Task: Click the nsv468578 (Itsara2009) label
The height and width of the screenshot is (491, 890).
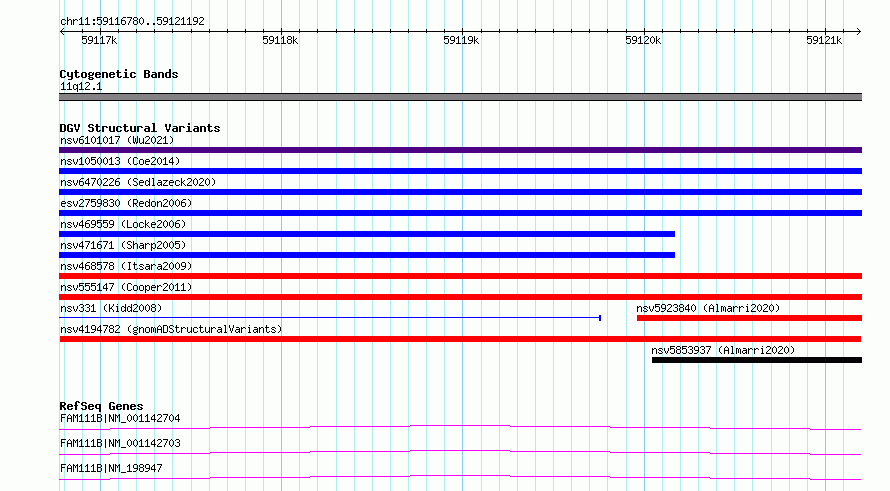Action: [x=126, y=266]
